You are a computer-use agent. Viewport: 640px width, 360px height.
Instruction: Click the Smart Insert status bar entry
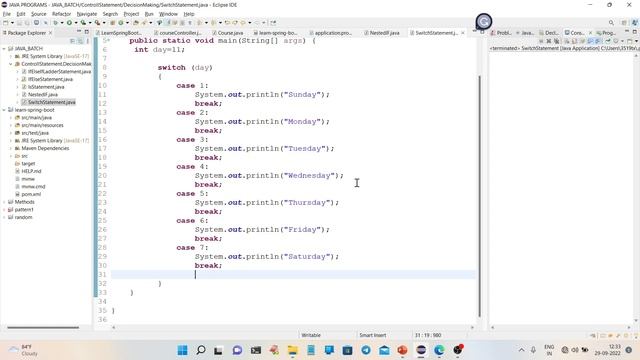pyautogui.click(x=373, y=335)
